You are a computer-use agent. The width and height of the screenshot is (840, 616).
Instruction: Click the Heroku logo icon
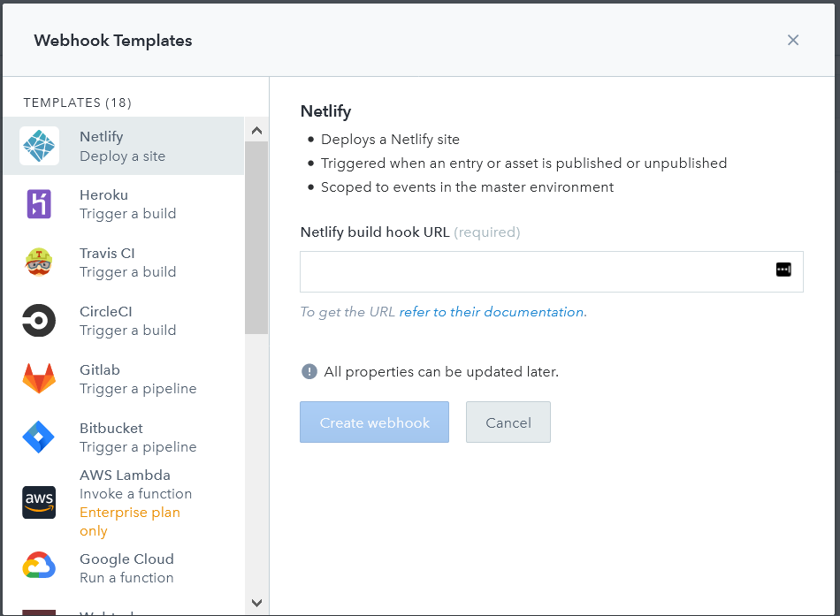[39, 204]
